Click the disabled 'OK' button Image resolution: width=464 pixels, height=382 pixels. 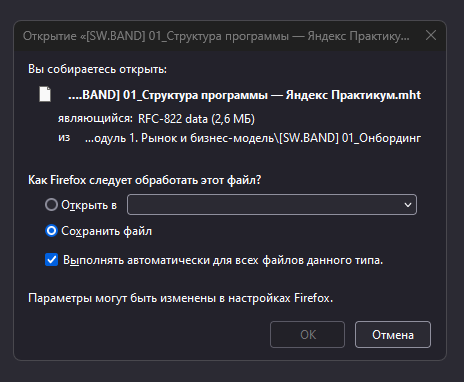click(307, 335)
